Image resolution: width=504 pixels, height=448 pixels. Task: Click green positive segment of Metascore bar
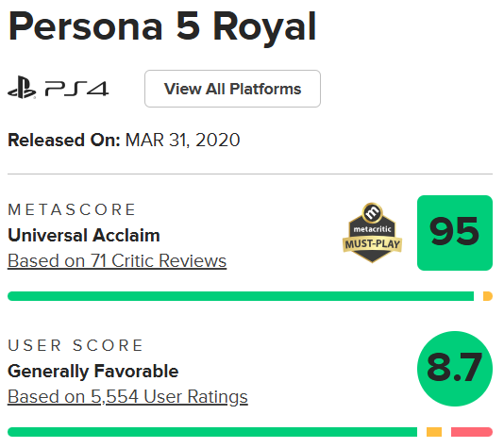tap(241, 296)
